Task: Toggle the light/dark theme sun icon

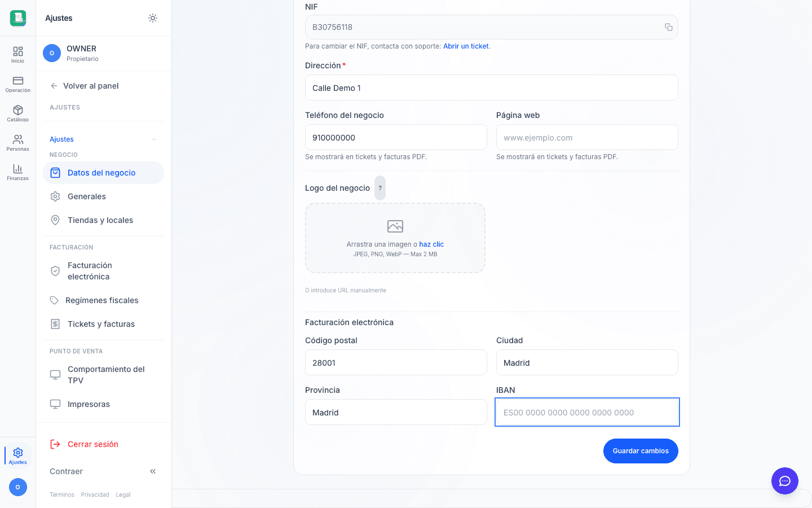Action: coord(153,18)
